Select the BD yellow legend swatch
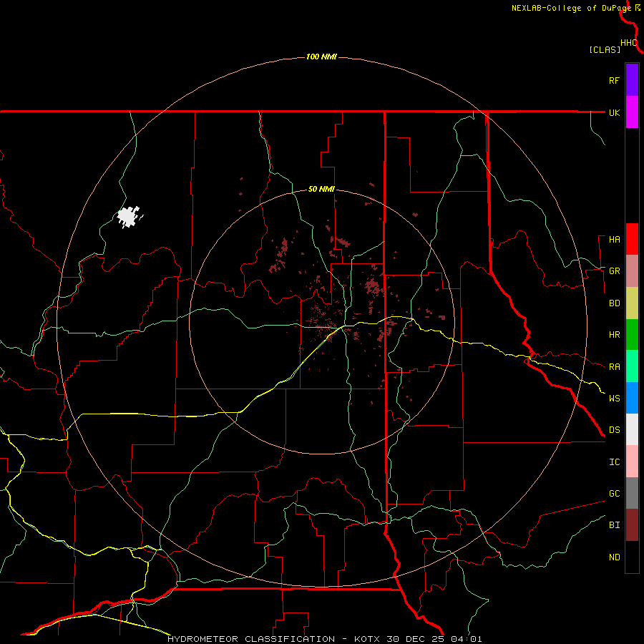The height and width of the screenshot is (644, 644). (x=632, y=303)
